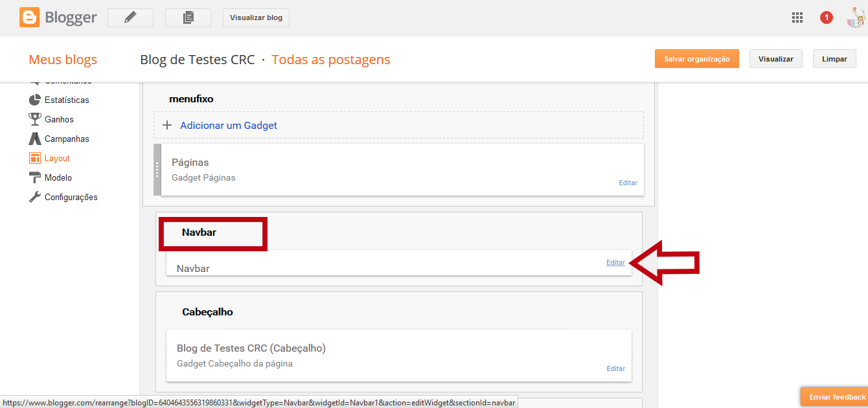Select the Páginas gadget card
Image resolution: width=868 pixels, height=408 pixels.
[398, 170]
